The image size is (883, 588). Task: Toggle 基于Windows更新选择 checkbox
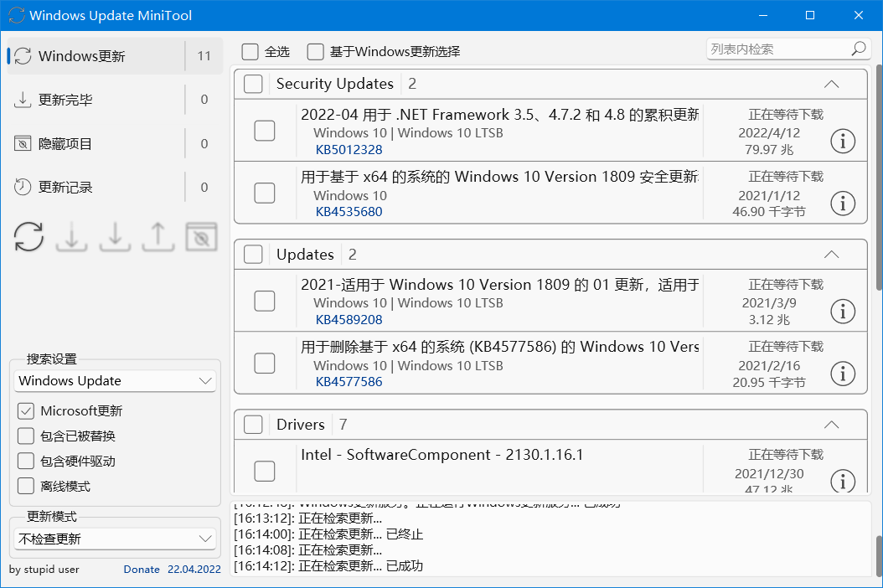(x=315, y=52)
